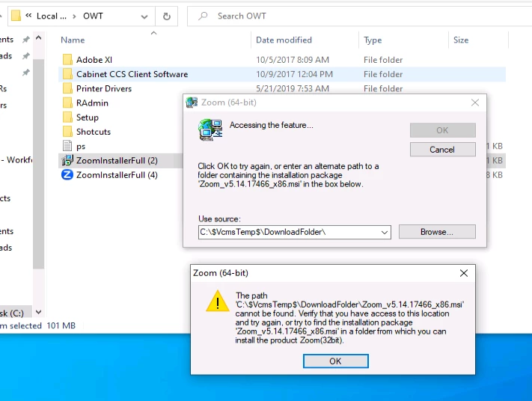The image size is (532, 401).
Task: Sort files by Size column
Action: (461, 40)
